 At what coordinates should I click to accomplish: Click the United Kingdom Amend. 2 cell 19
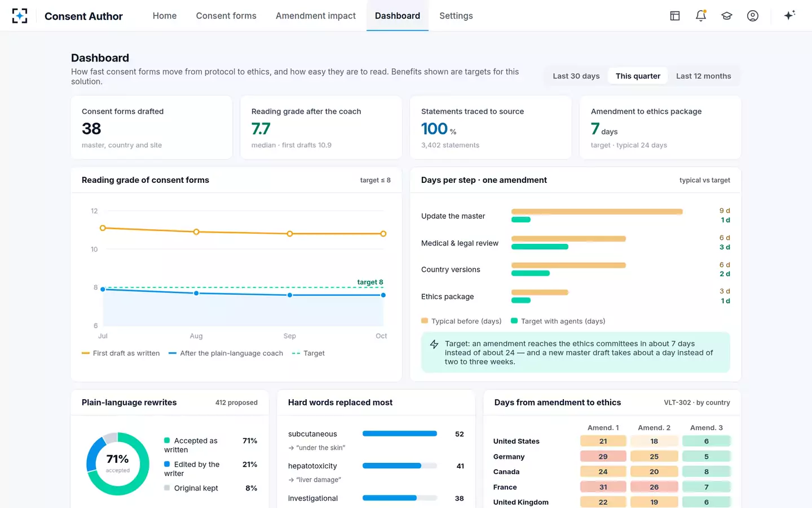click(654, 502)
